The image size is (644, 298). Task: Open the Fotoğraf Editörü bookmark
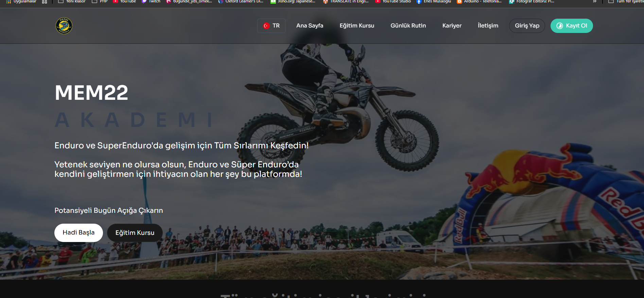532,2
